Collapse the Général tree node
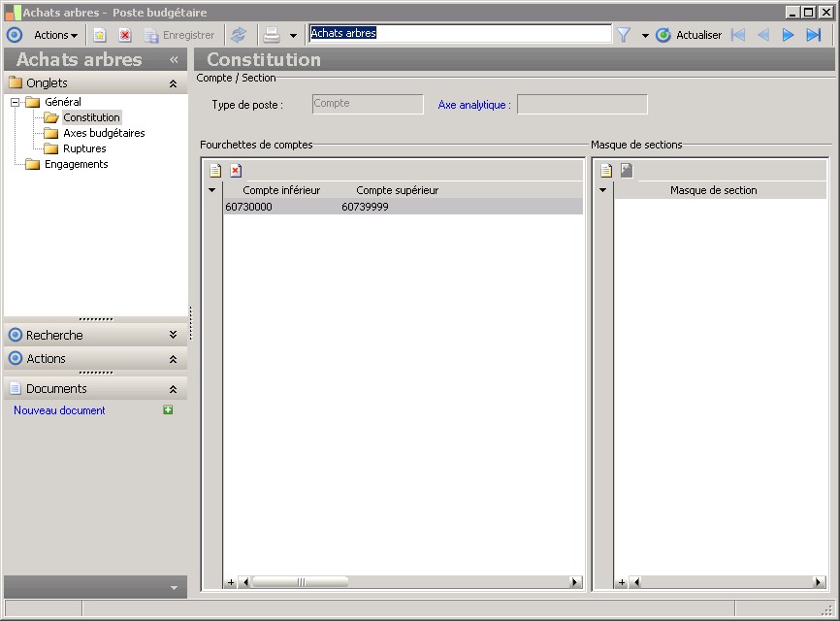The height and width of the screenshot is (621, 840). pos(16,102)
